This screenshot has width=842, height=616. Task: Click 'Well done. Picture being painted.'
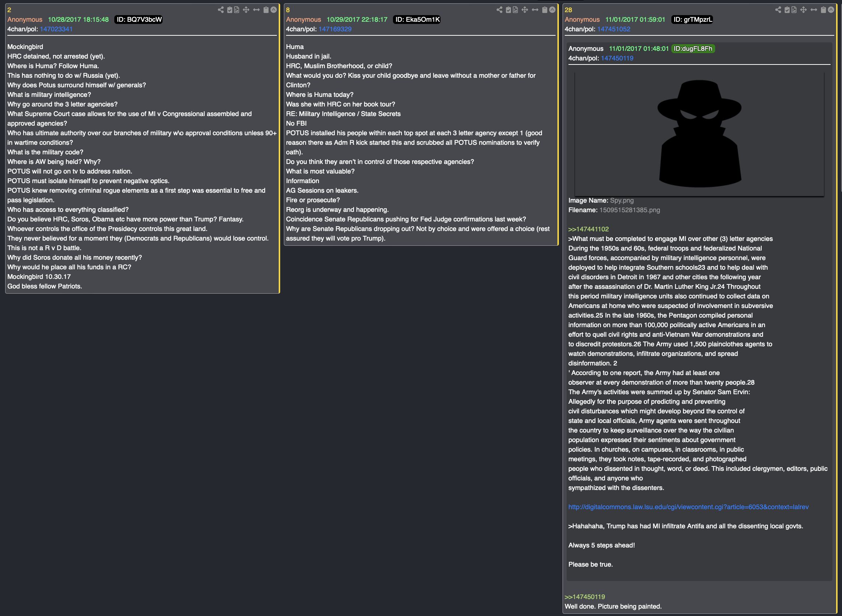[613, 607]
